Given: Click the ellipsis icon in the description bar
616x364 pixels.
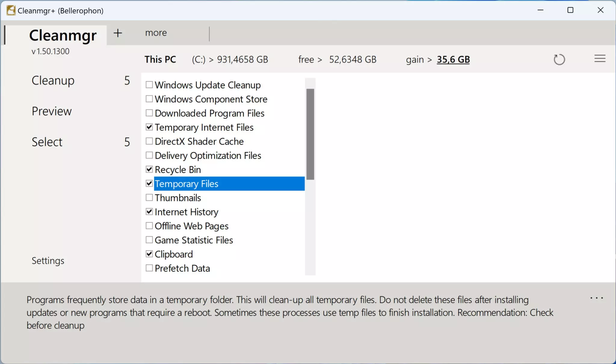Looking at the screenshot, I should click(597, 298).
